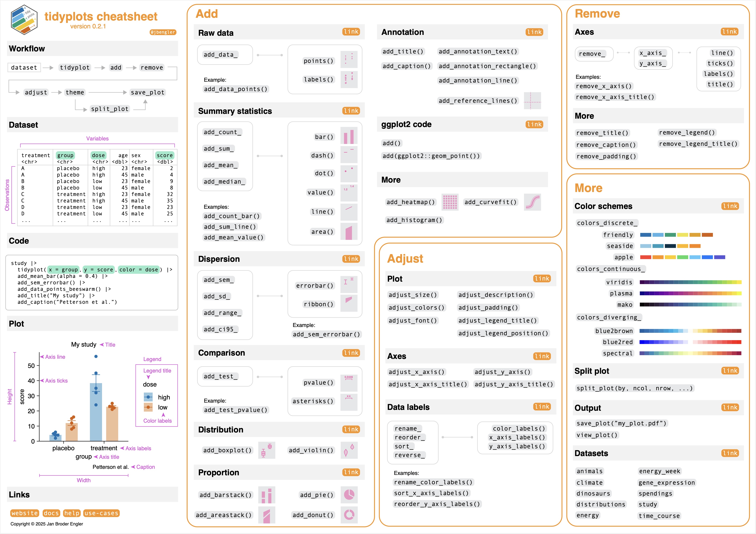Click the dinosaurs dataset name
The height and width of the screenshot is (534, 756).
(593, 493)
